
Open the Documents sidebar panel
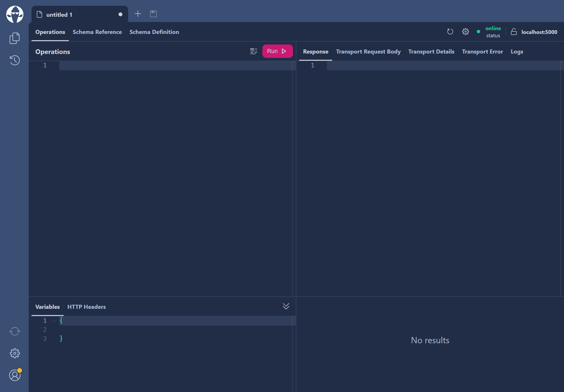pyautogui.click(x=15, y=38)
